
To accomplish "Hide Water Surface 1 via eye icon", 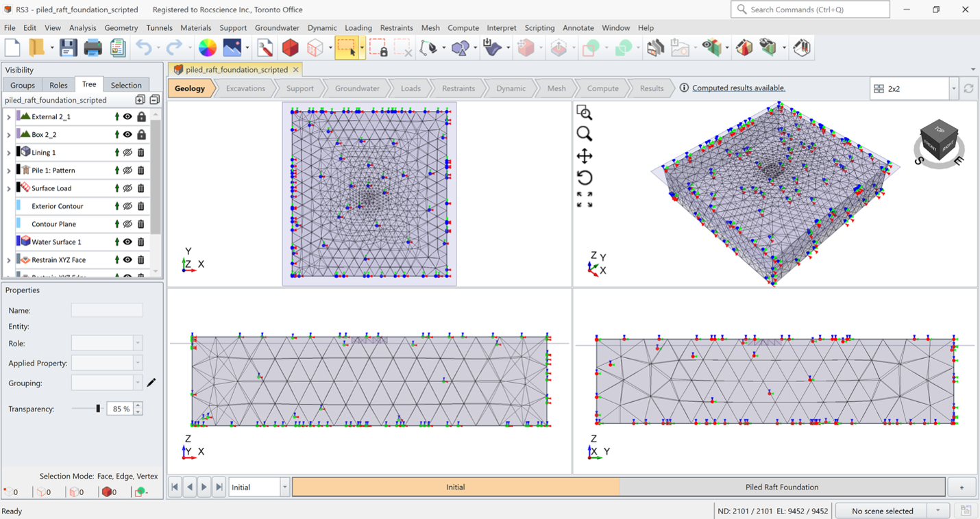I will tap(127, 242).
